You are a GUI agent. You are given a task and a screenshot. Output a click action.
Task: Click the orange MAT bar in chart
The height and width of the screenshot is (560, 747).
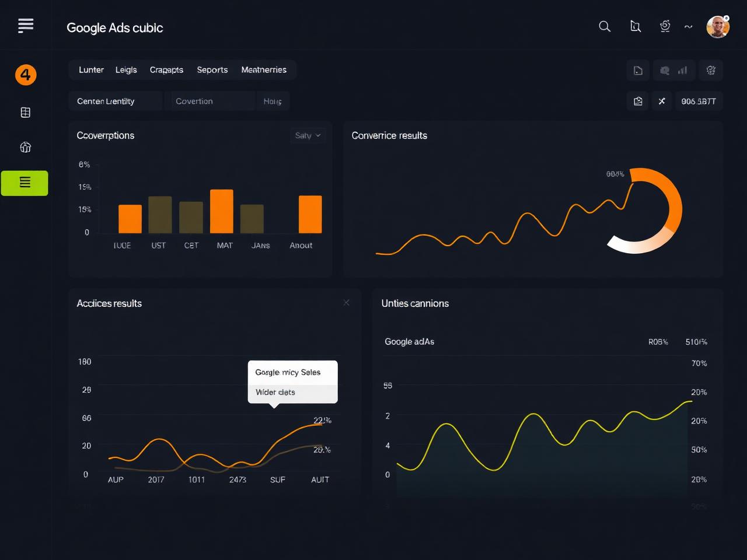(x=222, y=211)
